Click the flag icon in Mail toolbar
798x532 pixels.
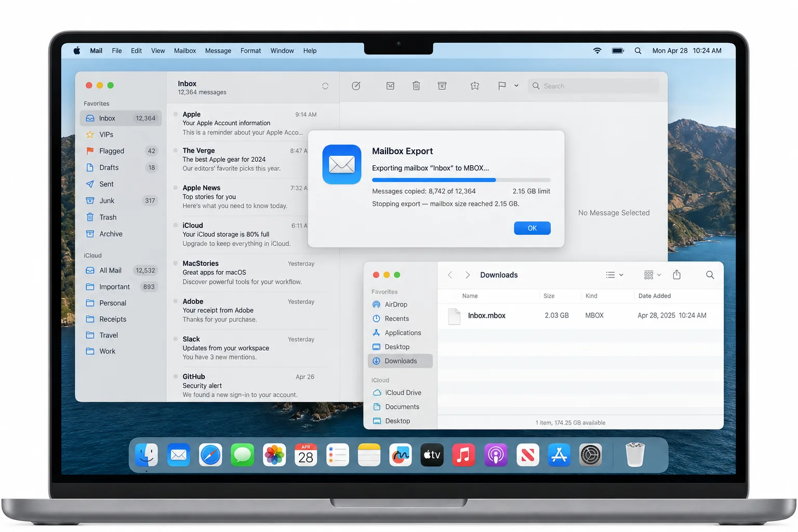point(502,86)
